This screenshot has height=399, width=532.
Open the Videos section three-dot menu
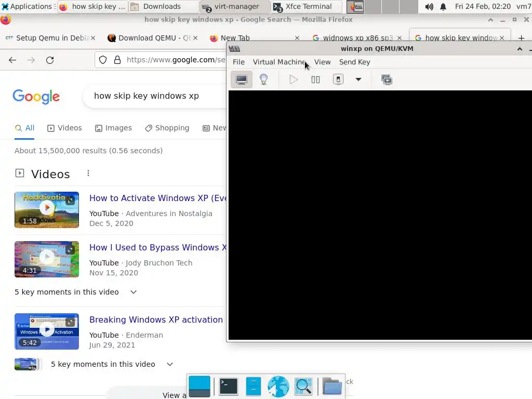click(88, 174)
